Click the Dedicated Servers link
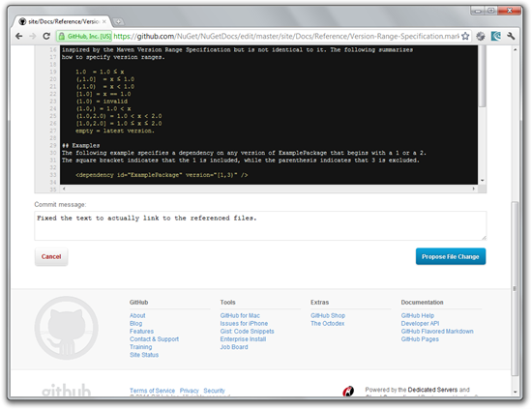The width and height of the screenshot is (532, 409). coord(432,390)
